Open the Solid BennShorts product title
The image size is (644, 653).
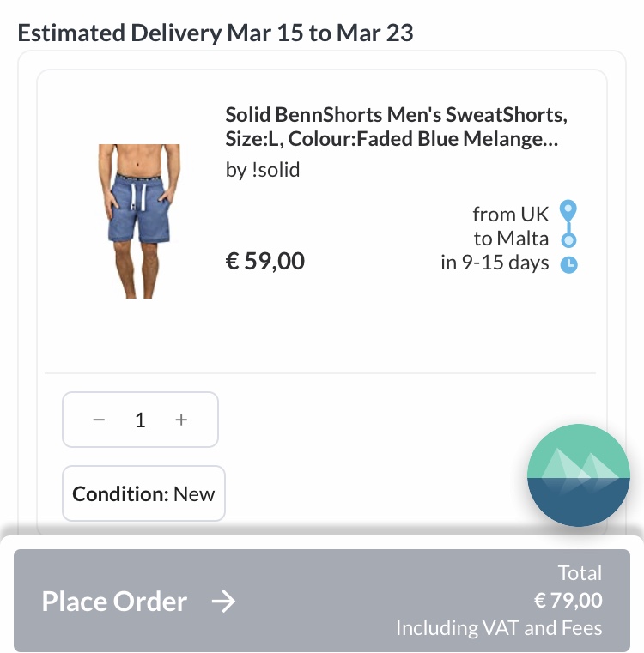pyautogui.click(x=396, y=127)
